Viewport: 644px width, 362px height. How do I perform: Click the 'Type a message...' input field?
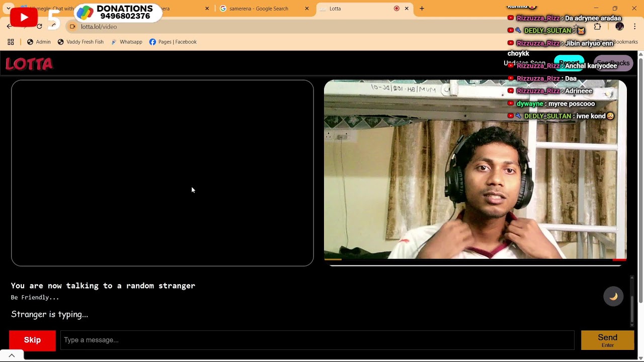click(x=317, y=340)
